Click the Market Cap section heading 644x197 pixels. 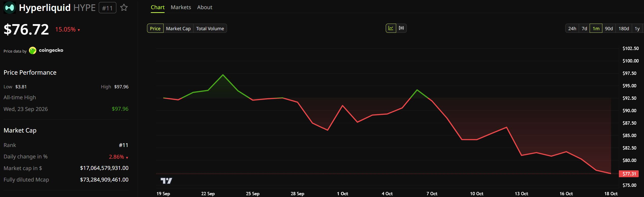20,130
